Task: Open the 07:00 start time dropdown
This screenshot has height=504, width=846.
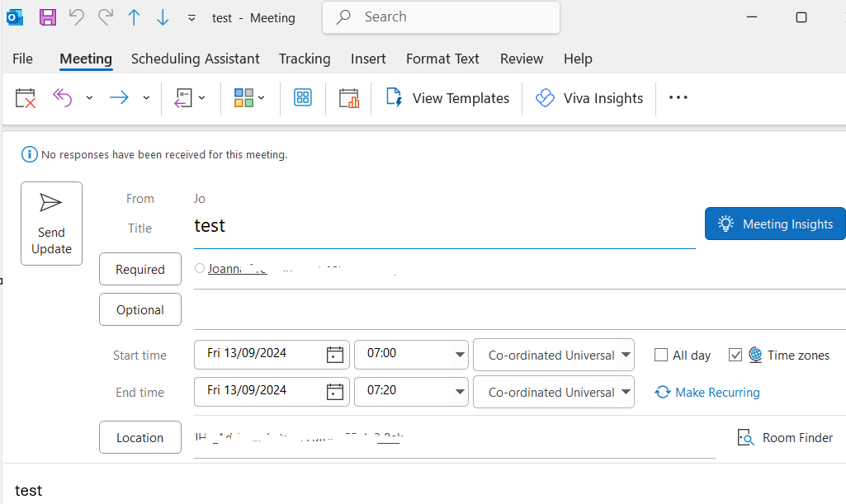Action: click(460, 355)
